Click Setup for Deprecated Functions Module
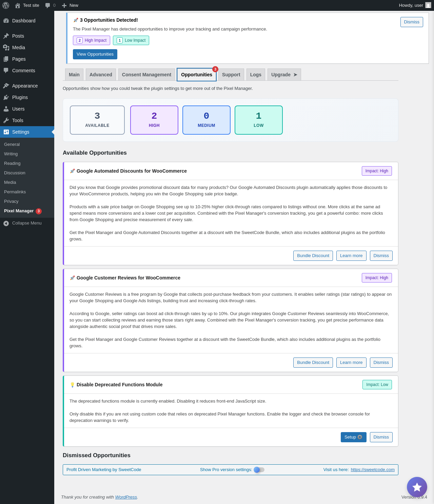The height and width of the screenshot is (504, 434). coord(354,437)
